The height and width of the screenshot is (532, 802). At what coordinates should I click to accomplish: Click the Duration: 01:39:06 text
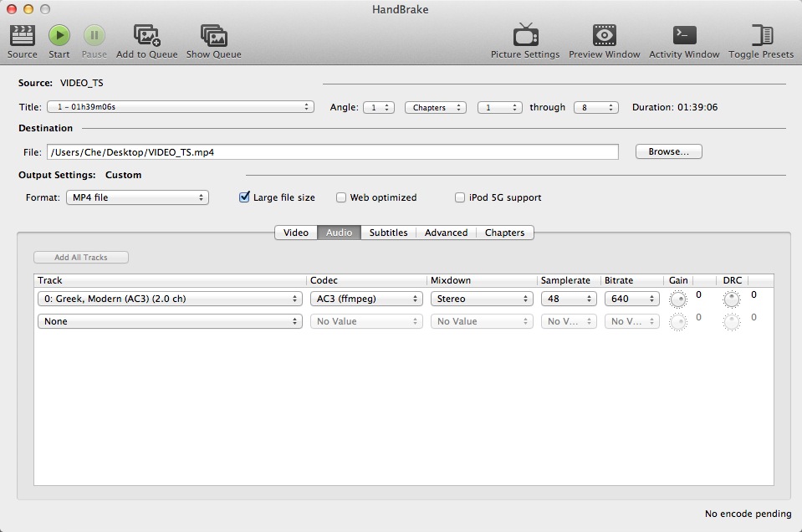pyautogui.click(x=675, y=107)
